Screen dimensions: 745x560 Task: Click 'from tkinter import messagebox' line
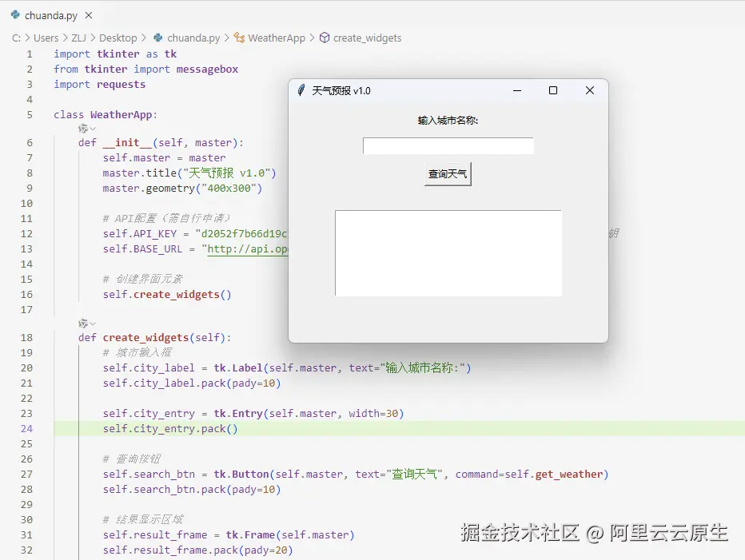145,70
